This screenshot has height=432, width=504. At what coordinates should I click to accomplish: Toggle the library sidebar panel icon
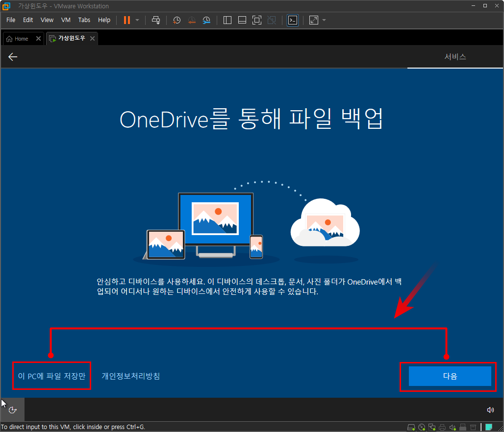(227, 20)
